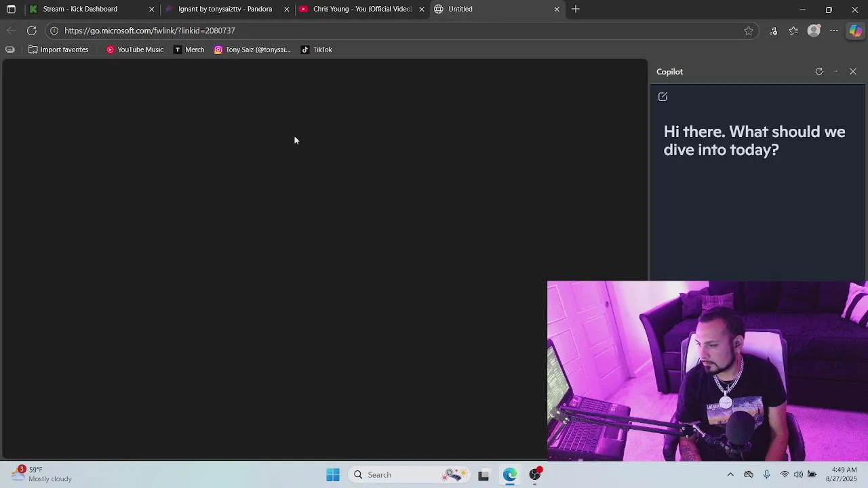Select the Untitled tab
This screenshot has height=488, width=868.
coord(497,9)
